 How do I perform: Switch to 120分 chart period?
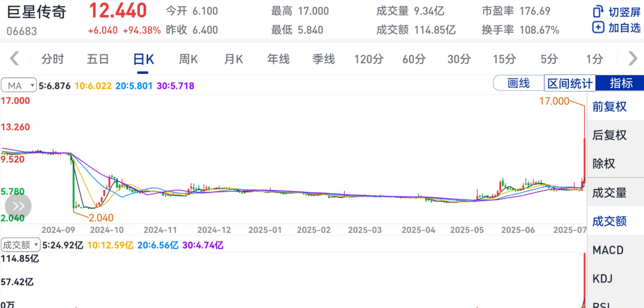[x=369, y=59]
